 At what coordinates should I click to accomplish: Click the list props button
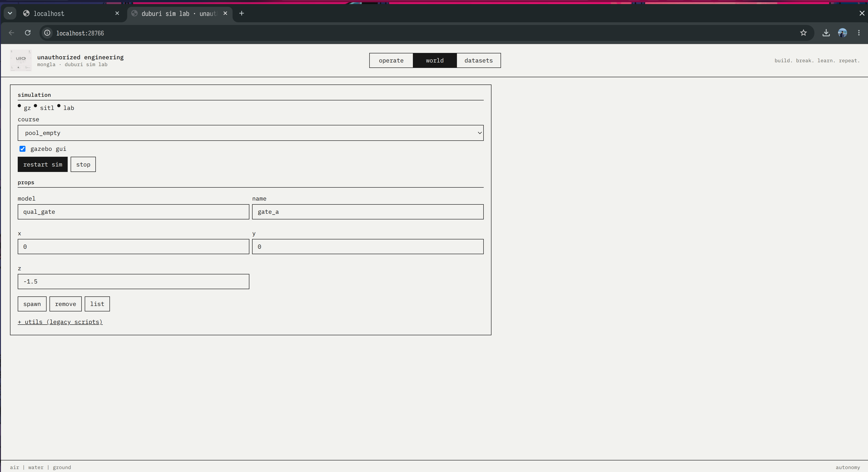97,304
